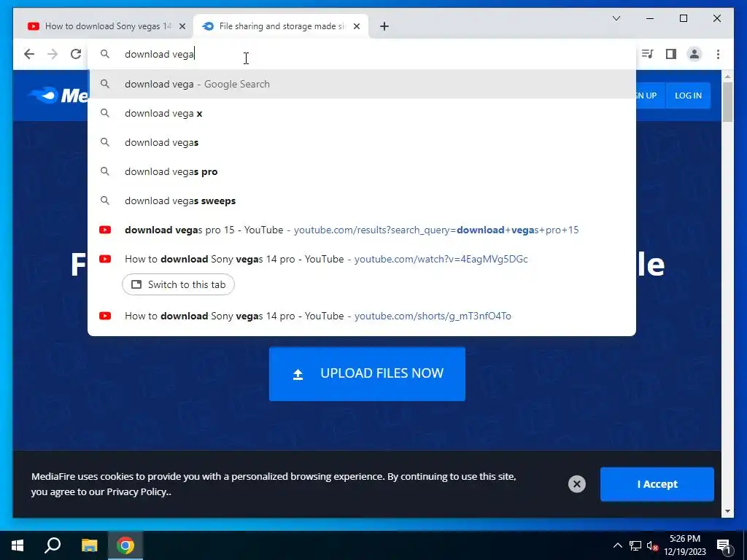Pick the 'download vega x' suggestion
The image size is (747, 560).
click(362, 113)
